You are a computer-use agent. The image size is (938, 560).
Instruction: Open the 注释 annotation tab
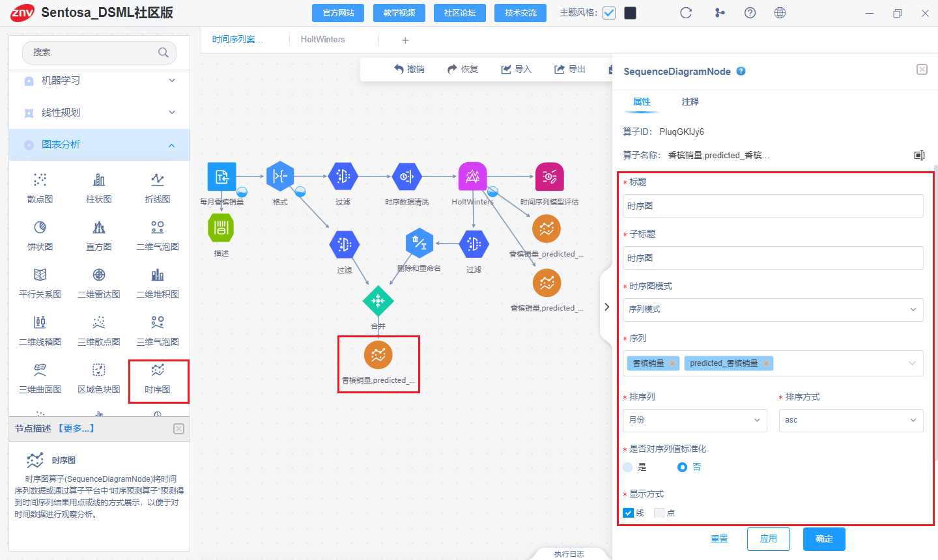tap(690, 102)
